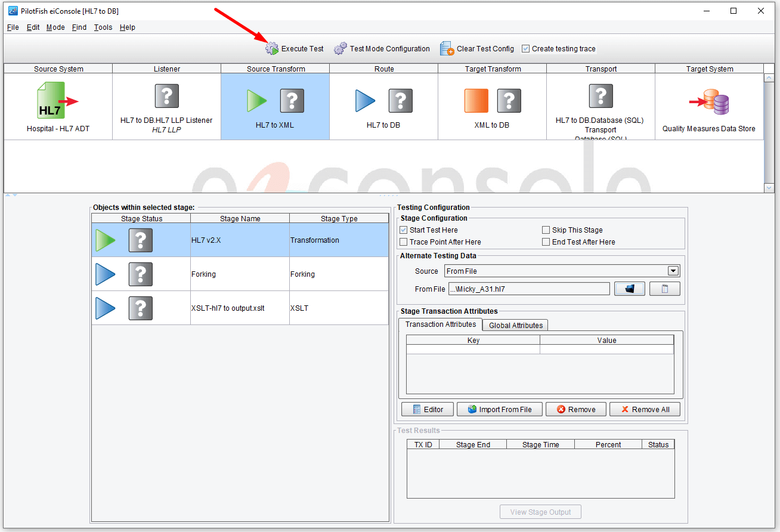Click scroll-down arrow of the stage panel
780x532 pixels.
(769, 188)
